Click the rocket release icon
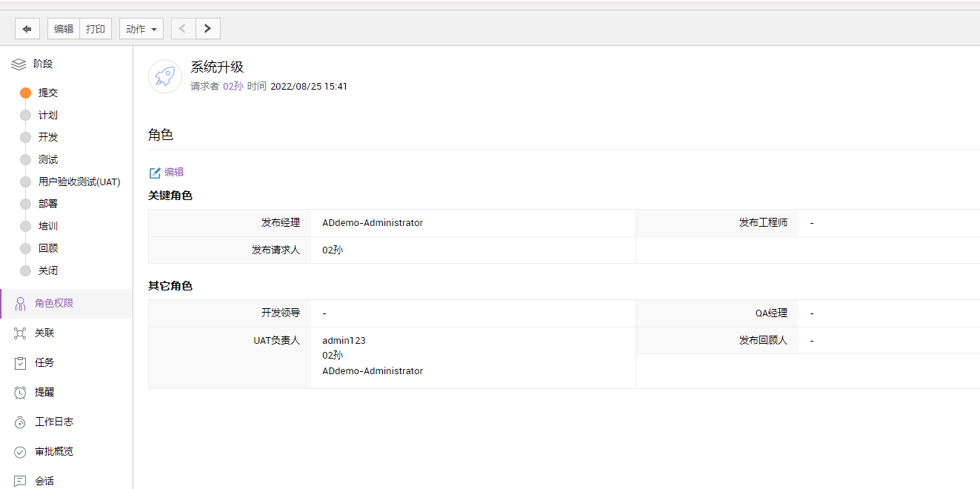980x489 pixels. coord(165,76)
